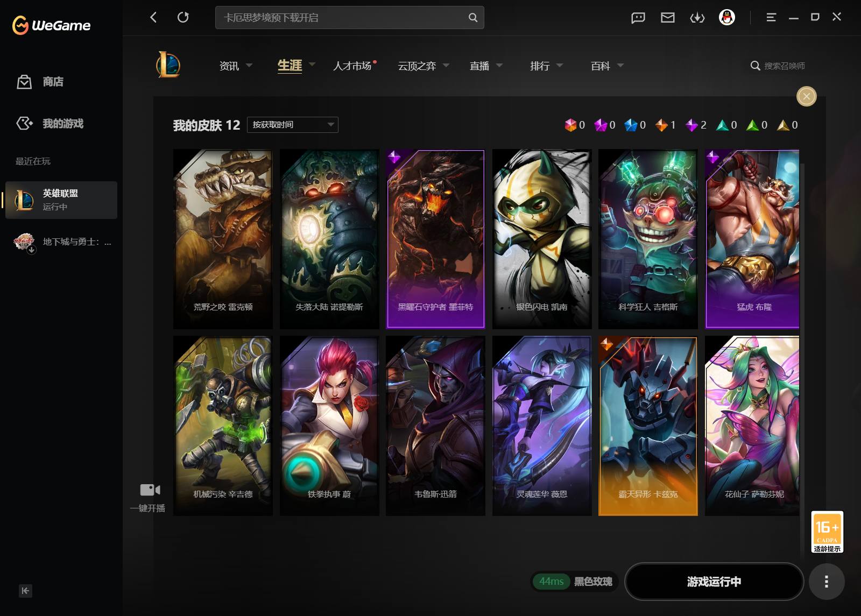
Task: Open the 银色闪电 凯南 skin card
Action: pos(542,239)
